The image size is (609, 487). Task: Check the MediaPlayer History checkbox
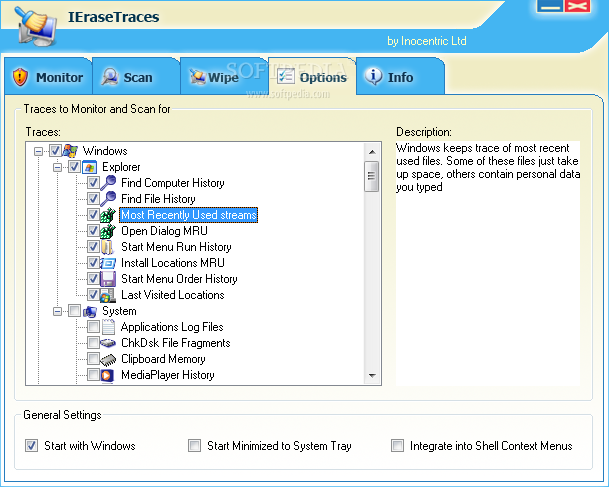click(x=93, y=374)
